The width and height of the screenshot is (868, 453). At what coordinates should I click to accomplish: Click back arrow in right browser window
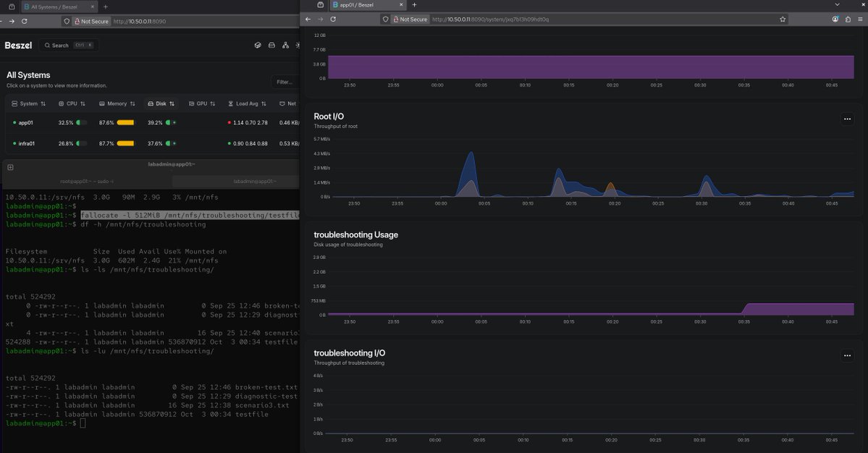coord(308,19)
